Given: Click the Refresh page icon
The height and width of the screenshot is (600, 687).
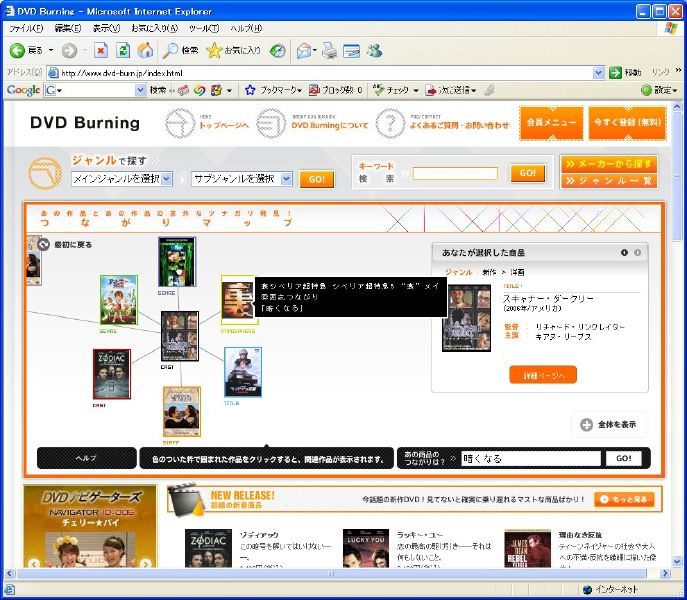Looking at the screenshot, I should click(123, 50).
